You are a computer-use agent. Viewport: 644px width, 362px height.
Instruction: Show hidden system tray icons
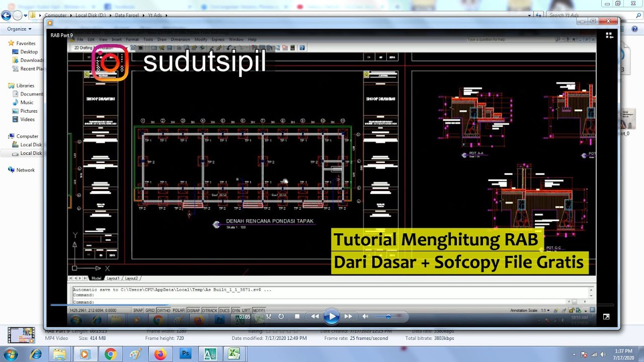click(574, 354)
